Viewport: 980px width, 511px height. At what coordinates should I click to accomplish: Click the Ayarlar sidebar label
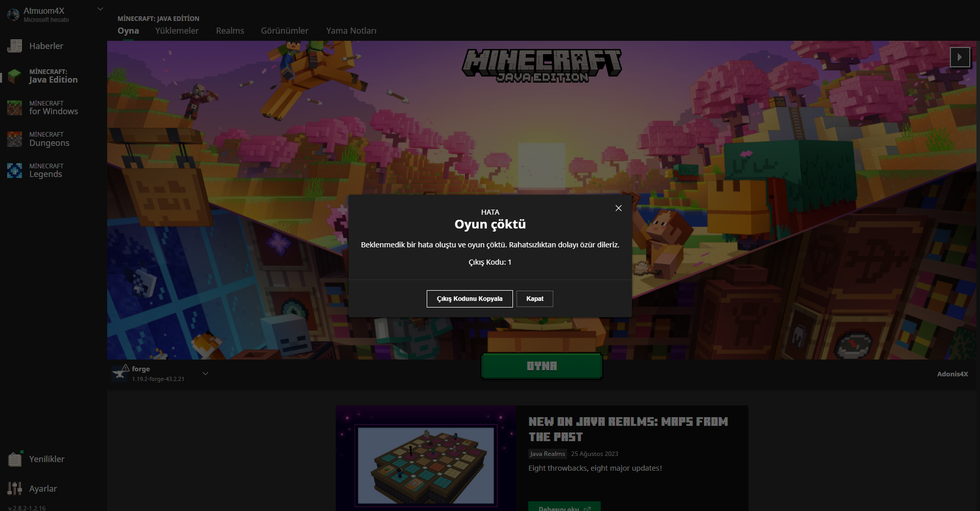(x=43, y=489)
